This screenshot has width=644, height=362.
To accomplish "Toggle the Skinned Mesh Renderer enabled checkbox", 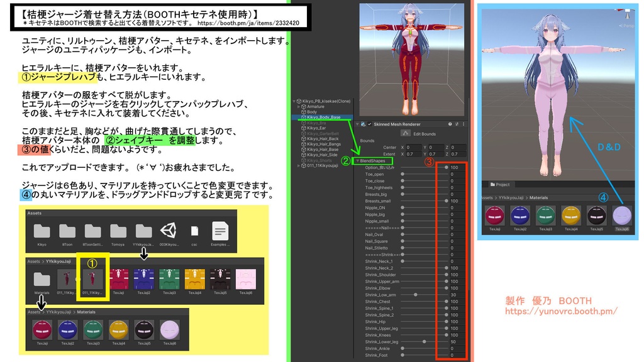I will pyautogui.click(x=369, y=124).
